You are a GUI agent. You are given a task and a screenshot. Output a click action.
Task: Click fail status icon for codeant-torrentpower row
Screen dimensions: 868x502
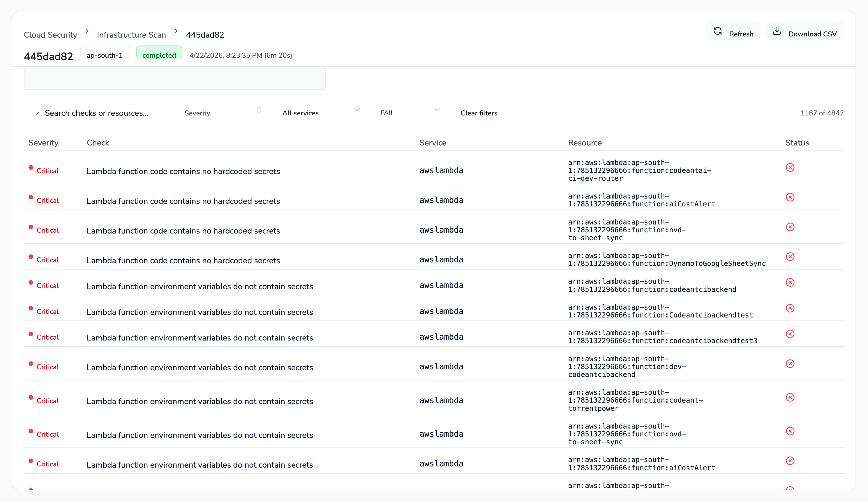790,397
